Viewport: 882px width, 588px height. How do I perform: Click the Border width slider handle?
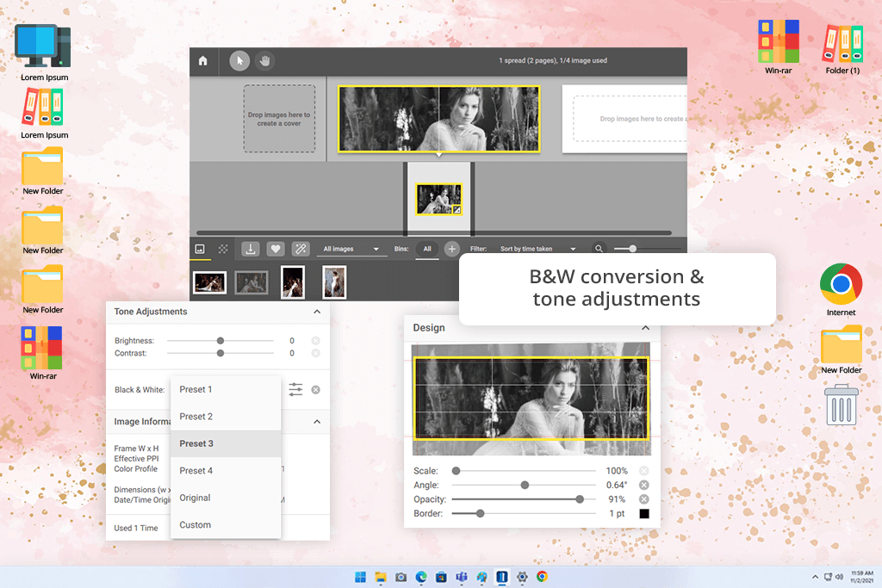click(x=480, y=513)
